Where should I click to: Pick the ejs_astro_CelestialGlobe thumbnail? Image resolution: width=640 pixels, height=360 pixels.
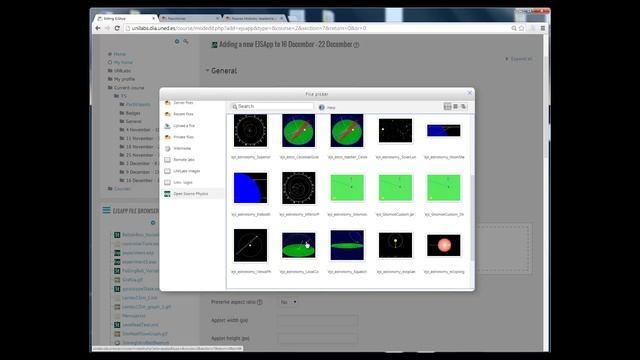[x=299, y=131]
